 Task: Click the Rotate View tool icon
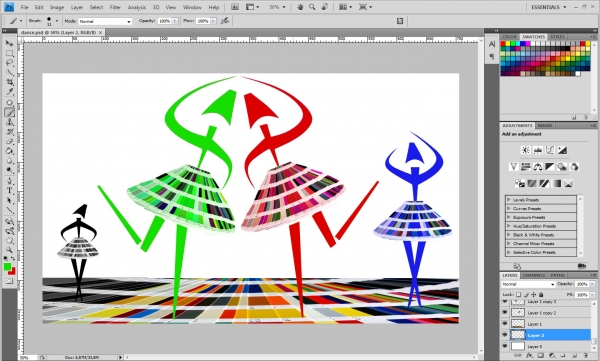click(324, 7)
